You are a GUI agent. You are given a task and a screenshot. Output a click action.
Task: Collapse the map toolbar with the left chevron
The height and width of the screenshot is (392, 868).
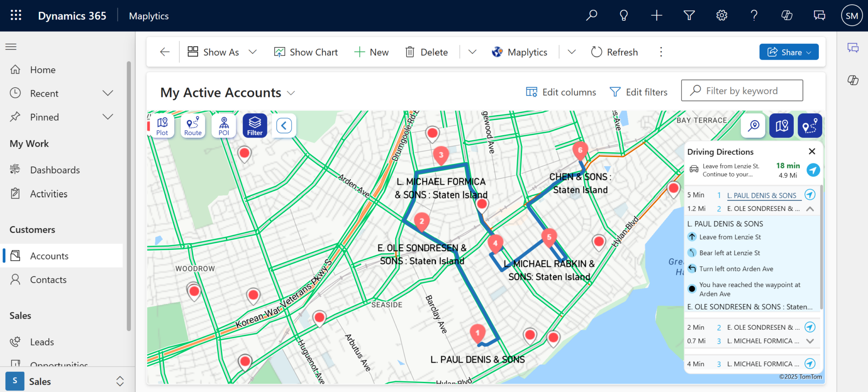pyautogui.click(x=284, y=126)
